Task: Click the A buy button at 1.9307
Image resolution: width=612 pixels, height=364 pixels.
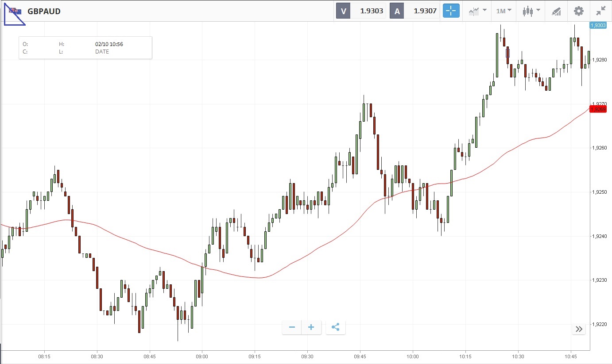Action: (414, 11)
